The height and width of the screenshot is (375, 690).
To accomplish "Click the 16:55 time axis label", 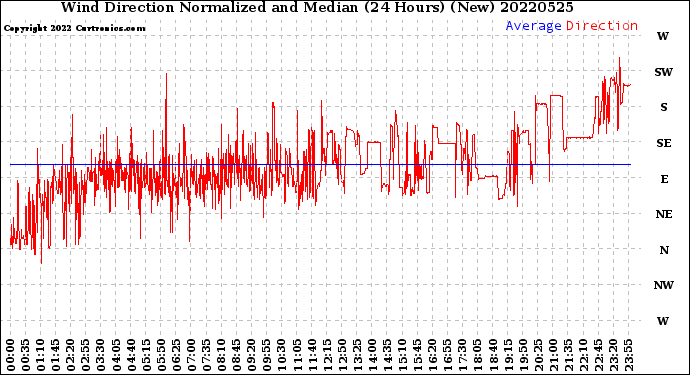I will click(x=447, y=355).
